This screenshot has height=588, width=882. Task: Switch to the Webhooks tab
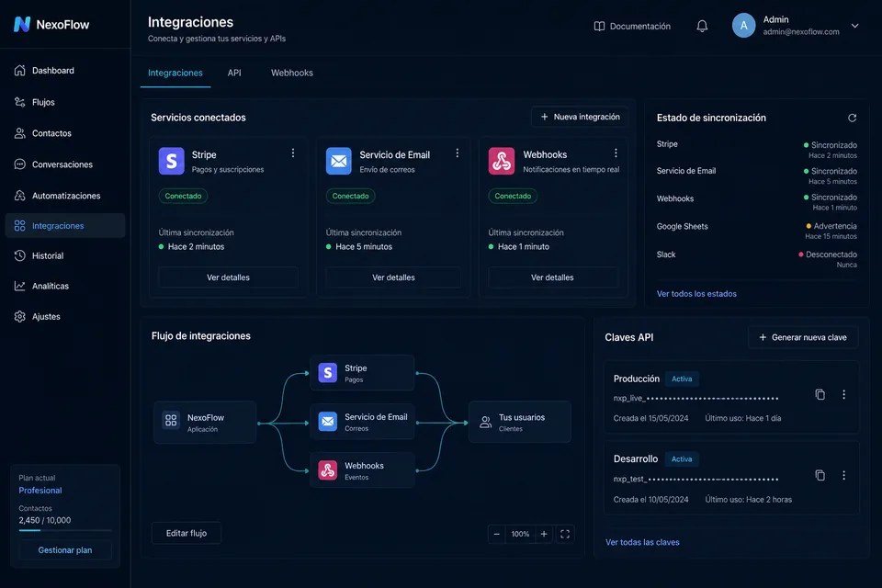tap(292, 73)
